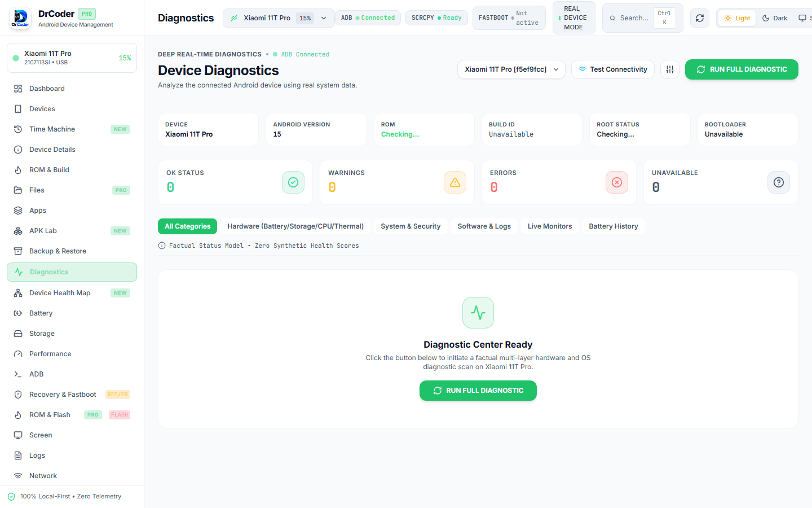Switch to Dark theme
The image size is (812, 508).
point(775,18)
